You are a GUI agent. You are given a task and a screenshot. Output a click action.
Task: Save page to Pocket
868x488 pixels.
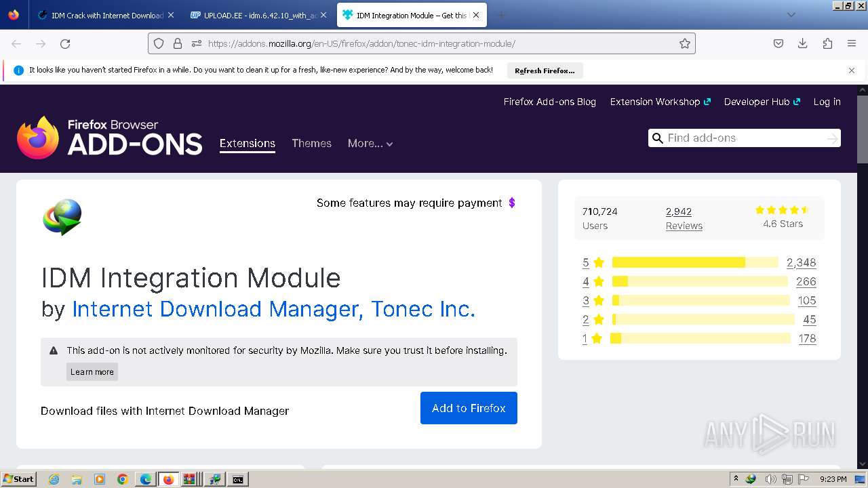pos(778,43)
